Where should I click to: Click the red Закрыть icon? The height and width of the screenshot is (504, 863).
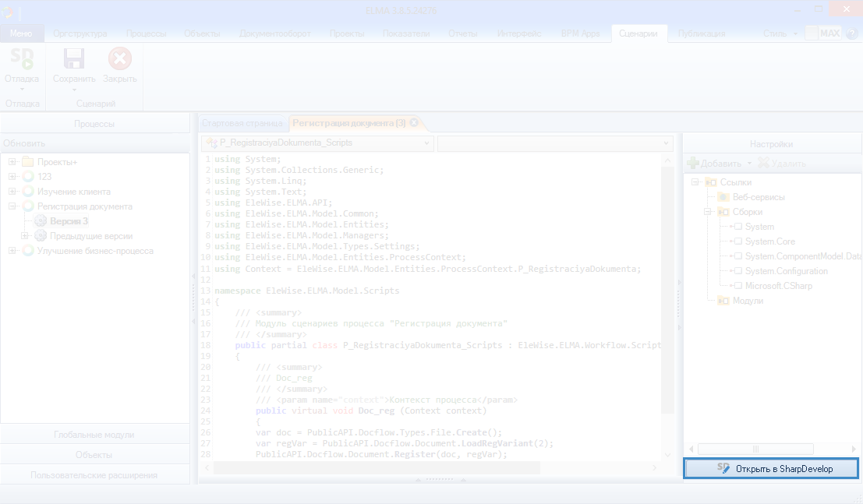119,60
